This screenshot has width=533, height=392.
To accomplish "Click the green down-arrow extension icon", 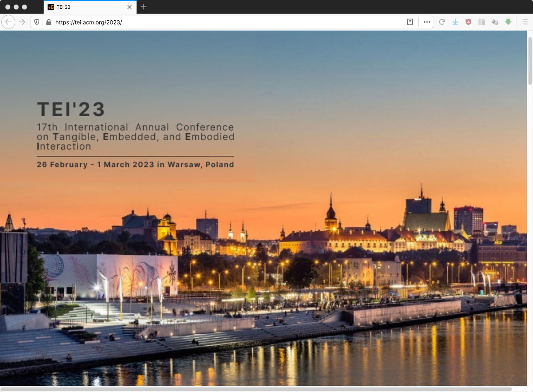I will pyautogui.click(x=508, y=22).
